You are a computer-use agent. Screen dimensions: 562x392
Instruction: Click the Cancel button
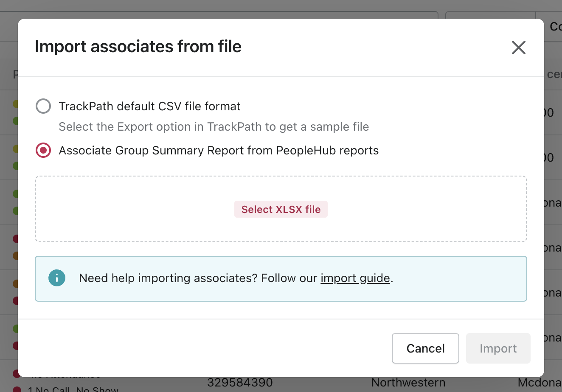(x=425, y=348)
